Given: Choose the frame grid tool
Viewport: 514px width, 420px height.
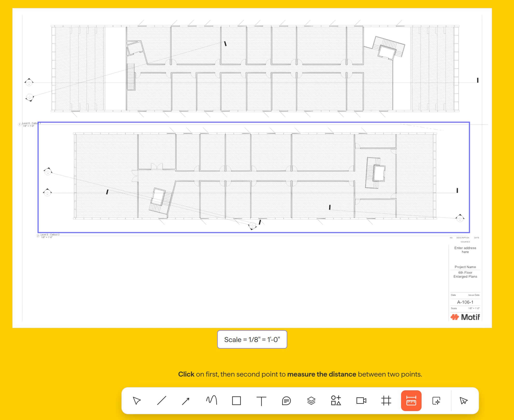Looking at the screenshot, I should point(386,401).
